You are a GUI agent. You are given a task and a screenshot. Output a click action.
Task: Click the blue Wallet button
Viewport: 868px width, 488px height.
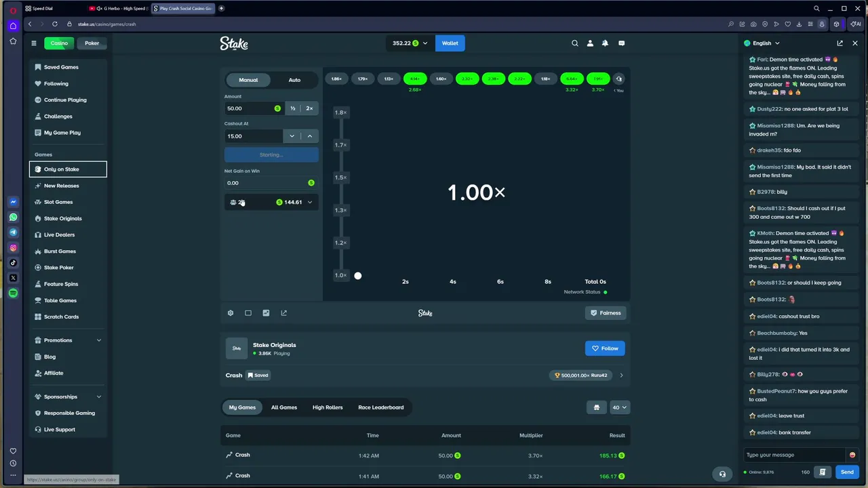coord(450,43)
